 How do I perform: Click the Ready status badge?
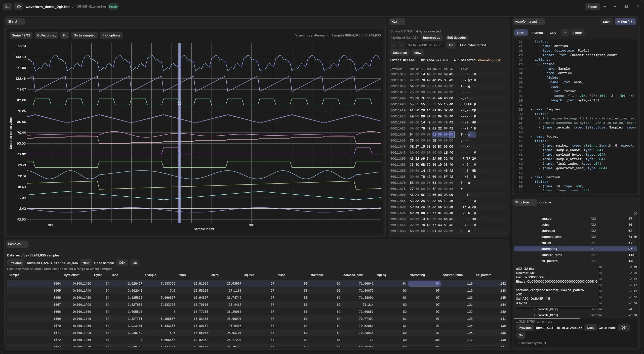coord(113,7)
